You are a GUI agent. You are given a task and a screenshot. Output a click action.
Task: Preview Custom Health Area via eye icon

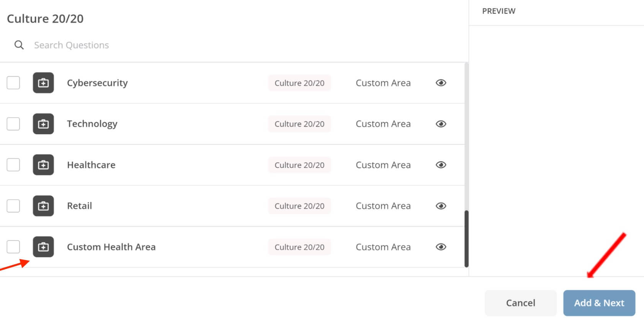pos(441,247)
